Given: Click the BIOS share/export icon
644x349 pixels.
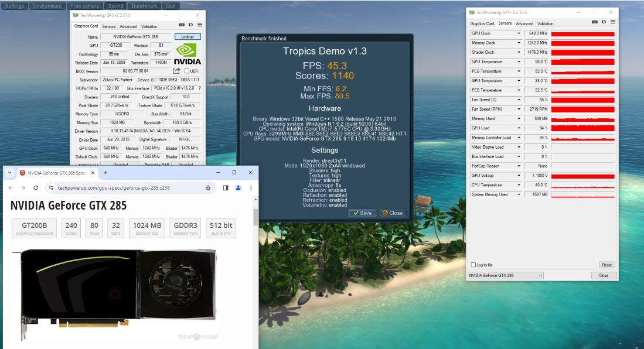Looking at the screenshot, I should [x=176, y=71].
